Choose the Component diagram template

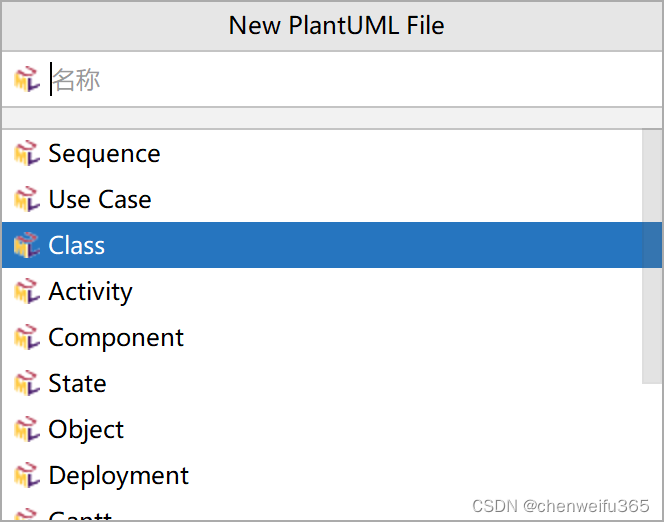pyautogui.click(x=322, y=337)
